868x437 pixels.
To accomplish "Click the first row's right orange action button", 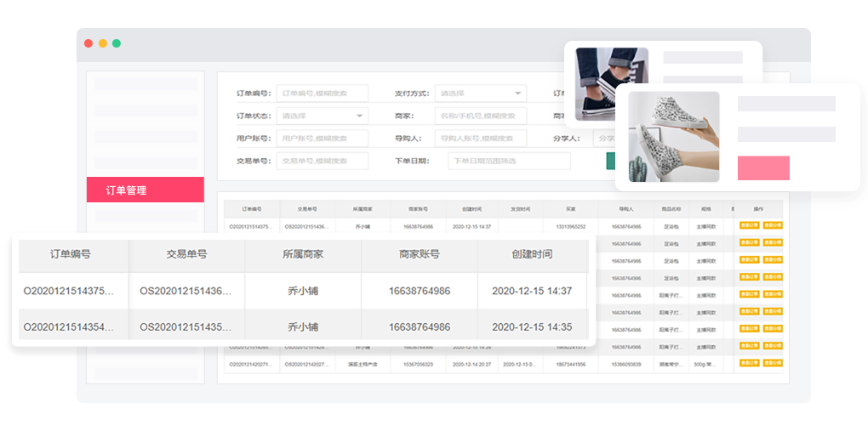I will tap(773, 226).
